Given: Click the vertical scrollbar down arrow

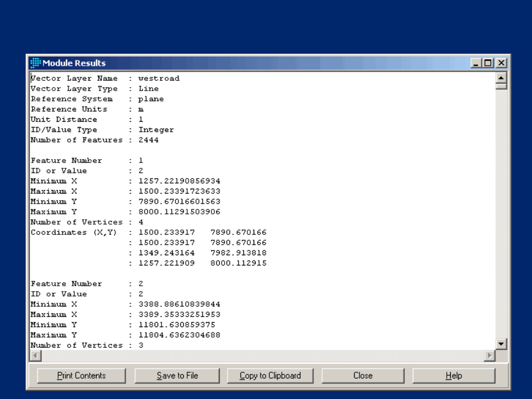Looking at the screenshot, I should 501,344.
